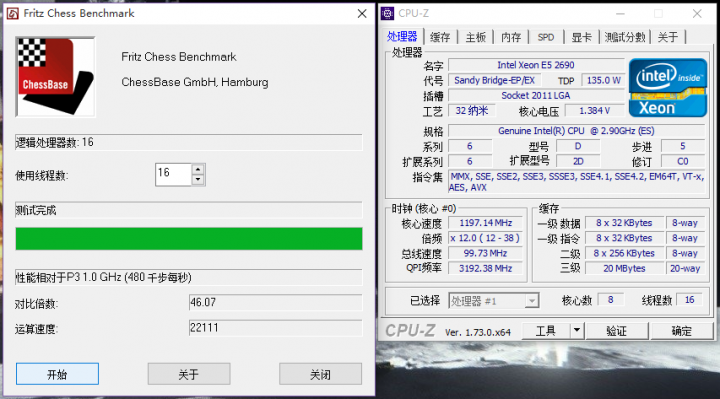Click the 工具 button in CPU-Z
Viewport: 720px width, 399px height.
pyautogui.click(x=546, y=331)
